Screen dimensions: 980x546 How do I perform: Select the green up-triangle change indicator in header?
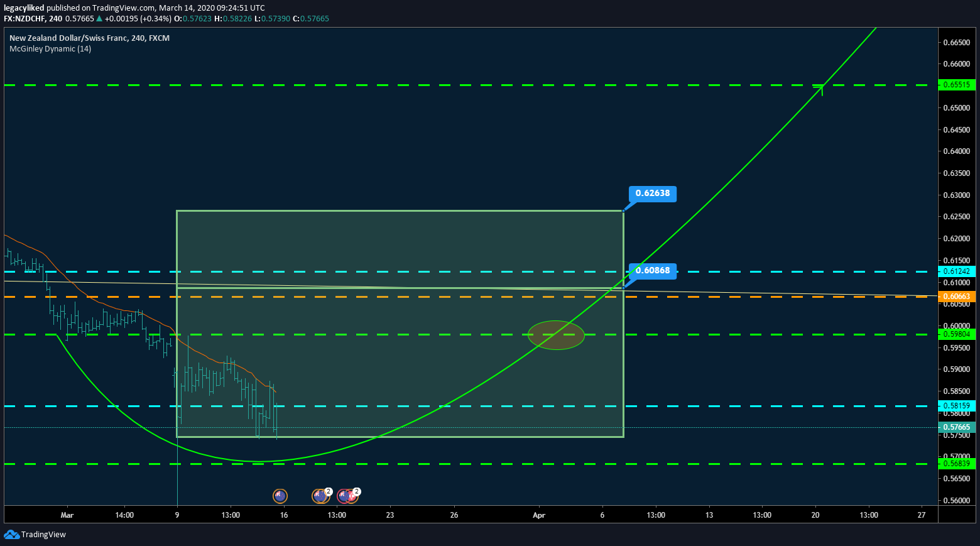(99, 19)
